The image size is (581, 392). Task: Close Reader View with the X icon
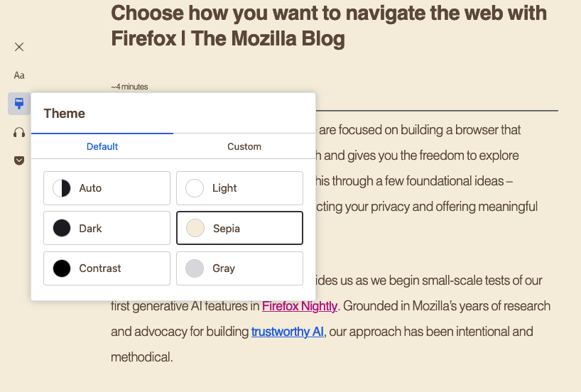(19, 47)
